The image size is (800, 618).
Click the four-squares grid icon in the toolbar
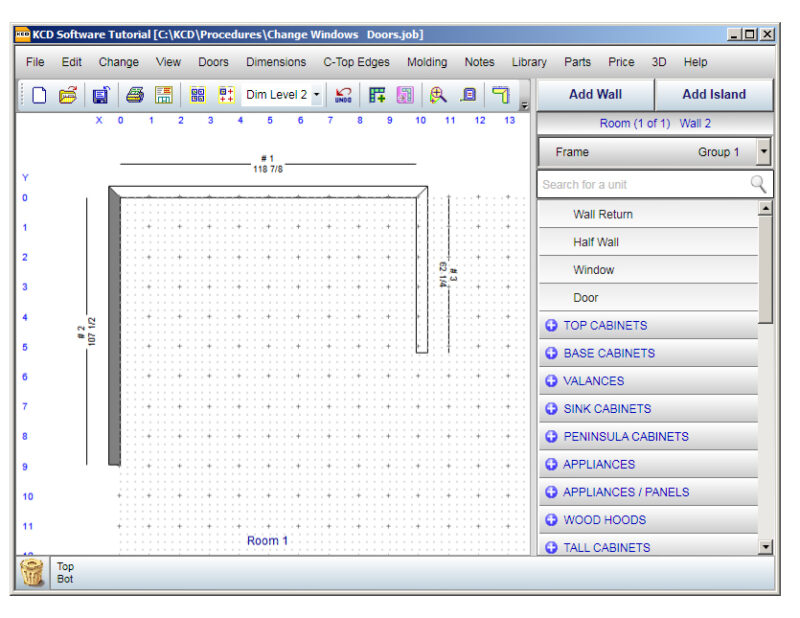point(197,95)
